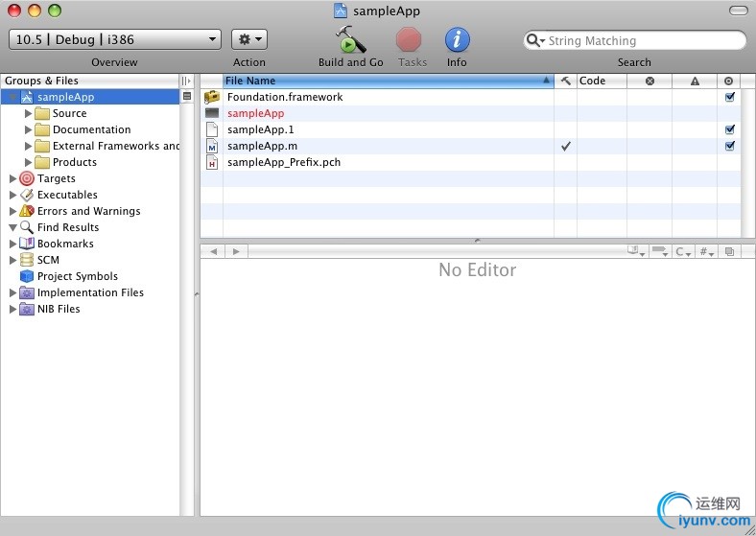Expand the Documentation folder
Screen dimensions: 756x536
28,129
